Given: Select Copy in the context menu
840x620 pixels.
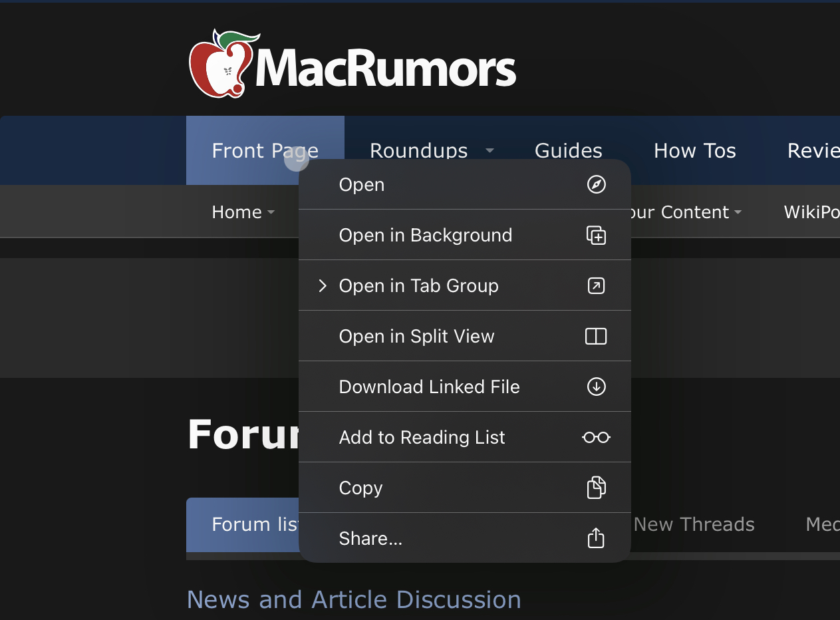Looking at the screenshot, I should (x=464, y=488).
